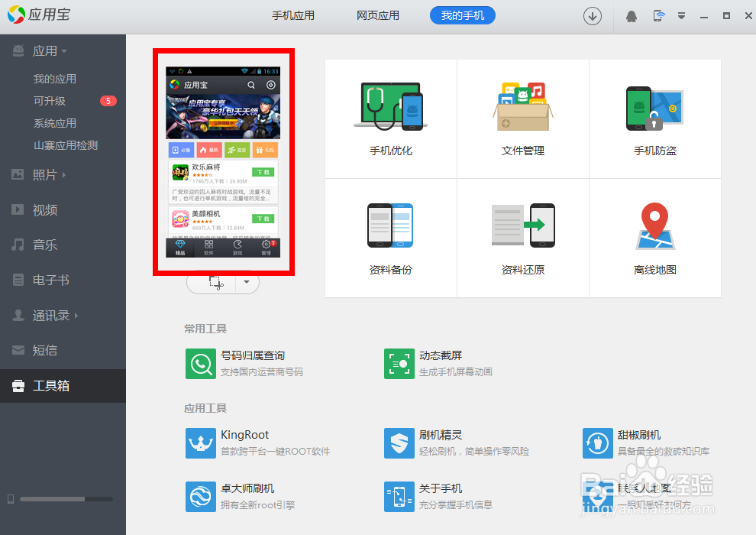Viewport: 756px width, 535px height.
Task: Click the 号码归属查询 title text
Action: pyautogui.click(x=253, y=355)
